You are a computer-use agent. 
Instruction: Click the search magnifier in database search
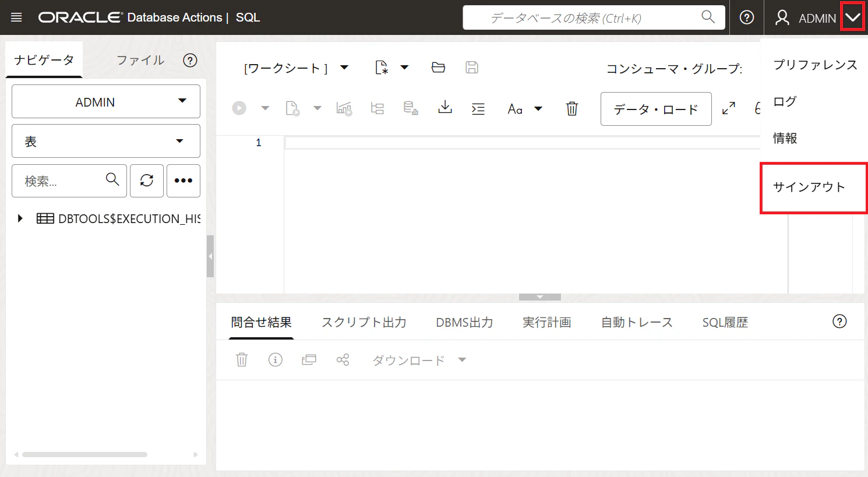pos(708,17)
